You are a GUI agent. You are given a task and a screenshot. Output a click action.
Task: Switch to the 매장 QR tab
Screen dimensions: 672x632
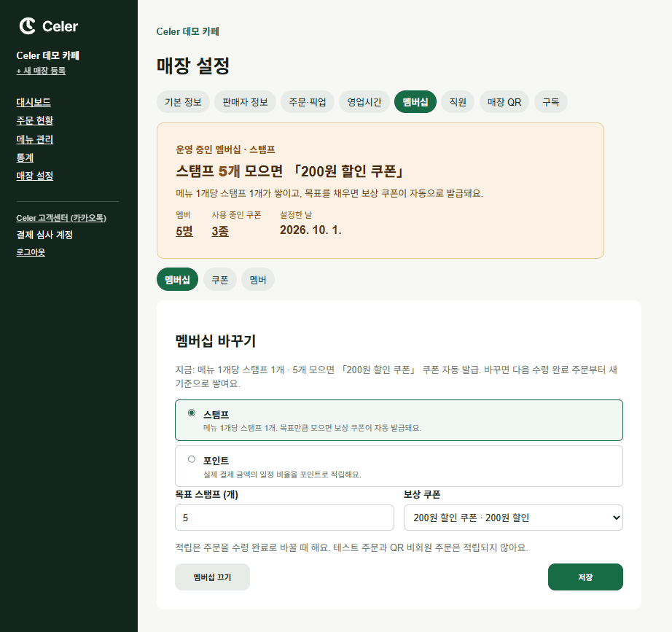504,102
